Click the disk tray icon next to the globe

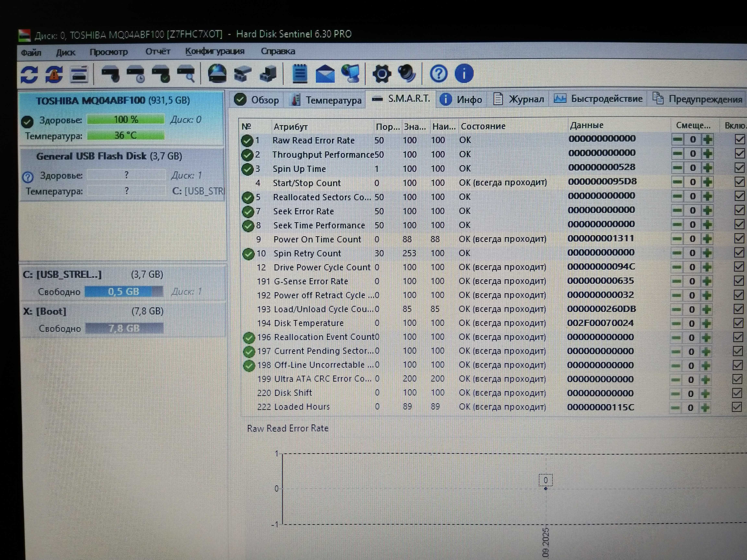[x=243, y=74]
